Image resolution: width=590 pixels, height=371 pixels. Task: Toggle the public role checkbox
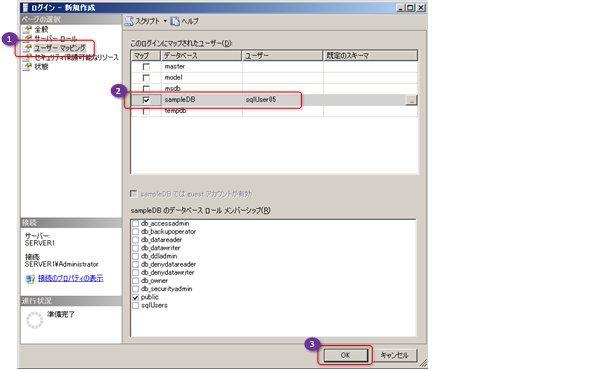click(x=135, y=297)
